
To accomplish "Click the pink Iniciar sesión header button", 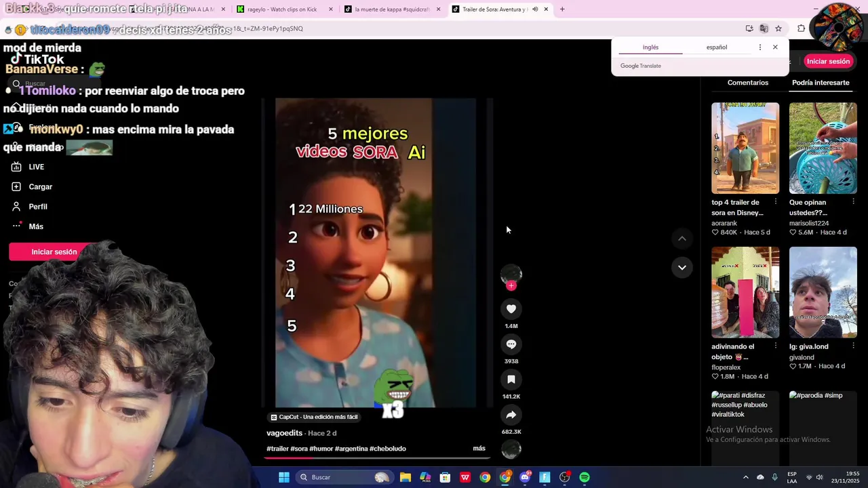I will (828, 61).
